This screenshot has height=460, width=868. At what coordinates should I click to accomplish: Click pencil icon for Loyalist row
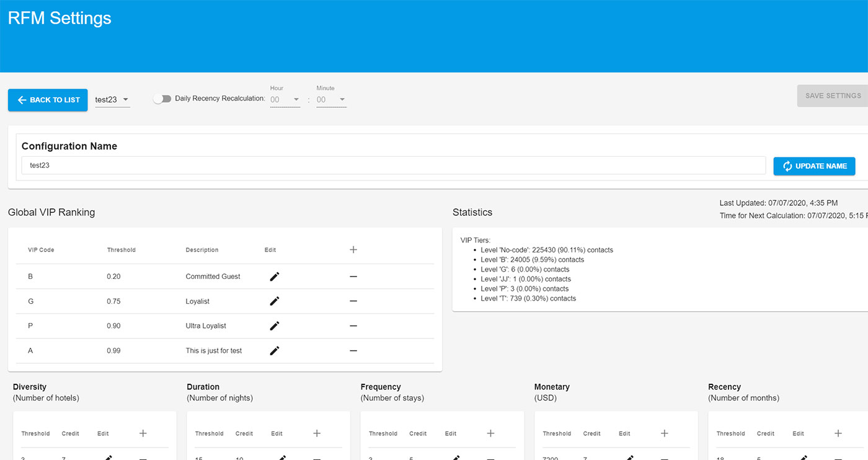click(275, 301)
